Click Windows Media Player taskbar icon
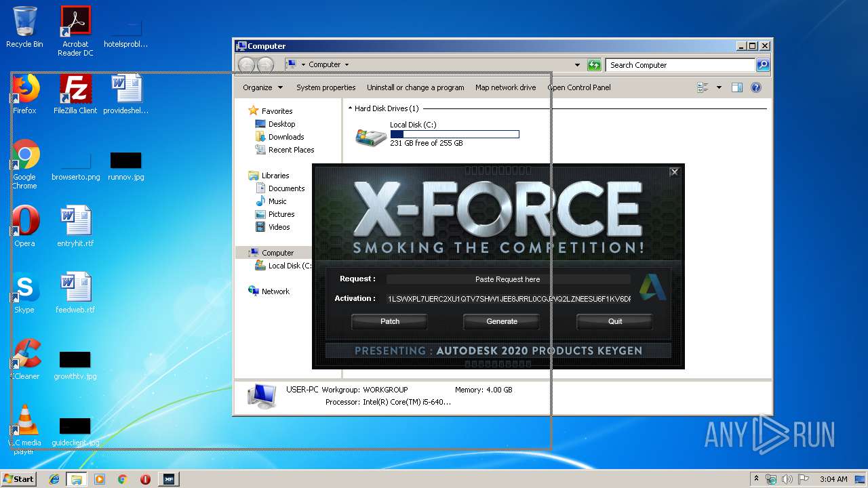Image resolution: width=868 pixels, height=488 pixels. (x=100, y=479)
